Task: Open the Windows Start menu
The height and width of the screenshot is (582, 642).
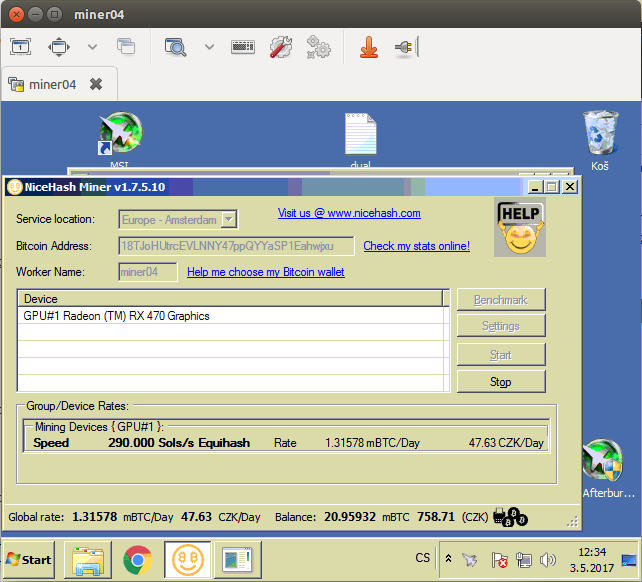Action: [29, 559]
